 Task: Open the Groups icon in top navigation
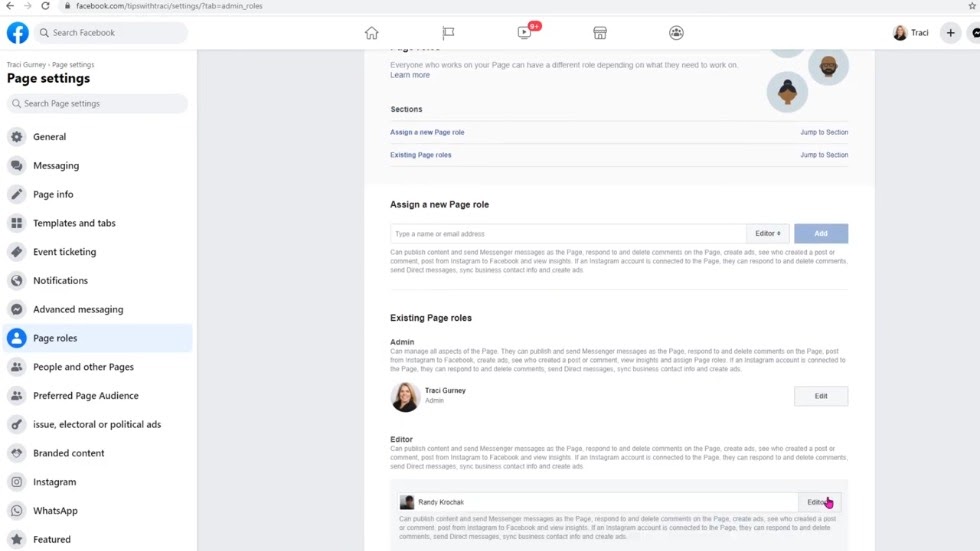click(x=676, y=32)
